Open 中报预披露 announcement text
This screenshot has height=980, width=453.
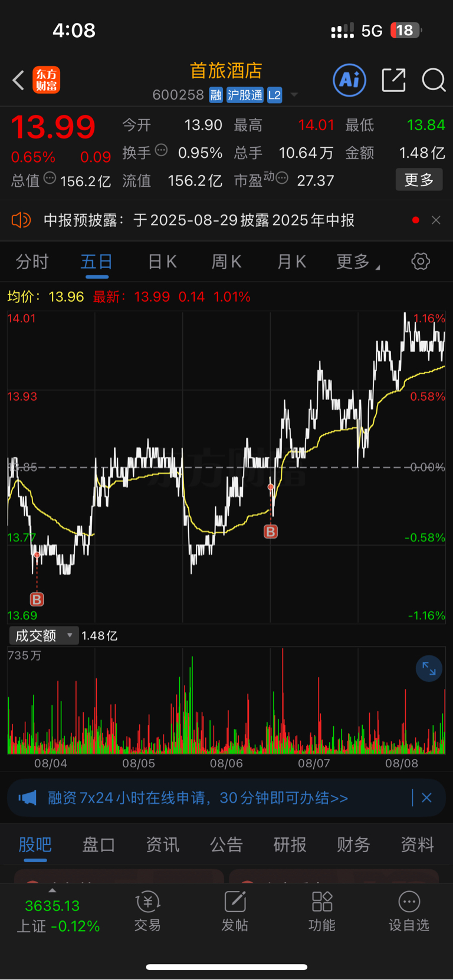click(x=199, y=220)
